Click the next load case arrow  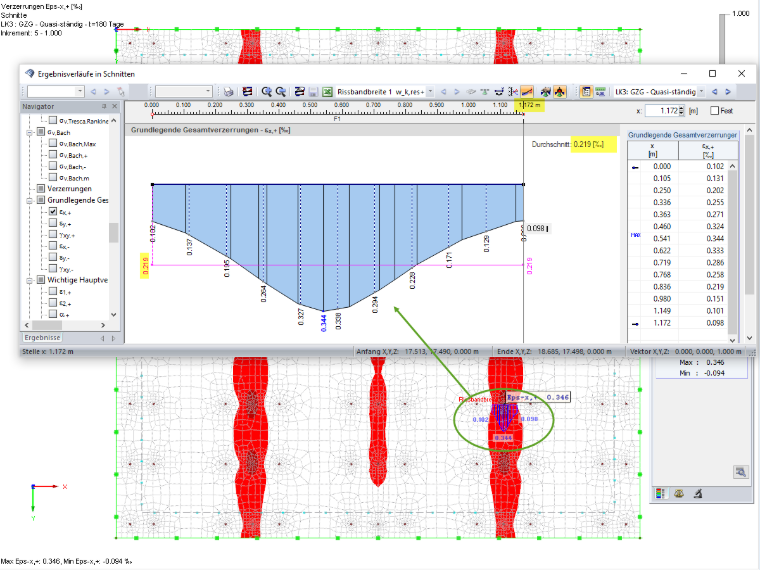click(x=728, y=92)
